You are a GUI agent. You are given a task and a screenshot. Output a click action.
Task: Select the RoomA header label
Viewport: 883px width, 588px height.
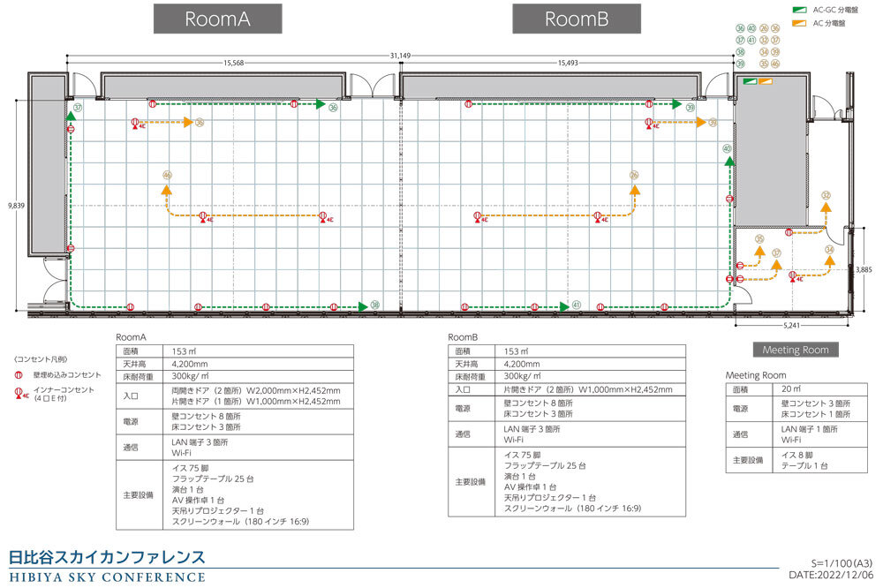[x=218, y=19]
